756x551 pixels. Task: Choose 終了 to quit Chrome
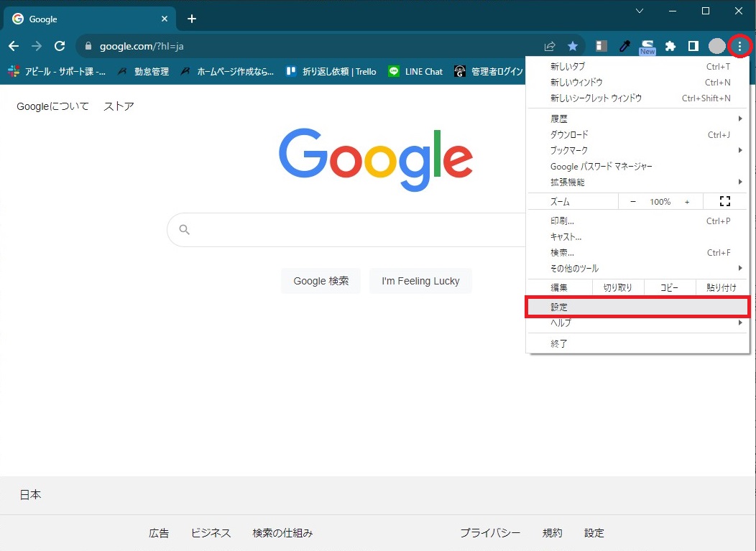(637, 343)
